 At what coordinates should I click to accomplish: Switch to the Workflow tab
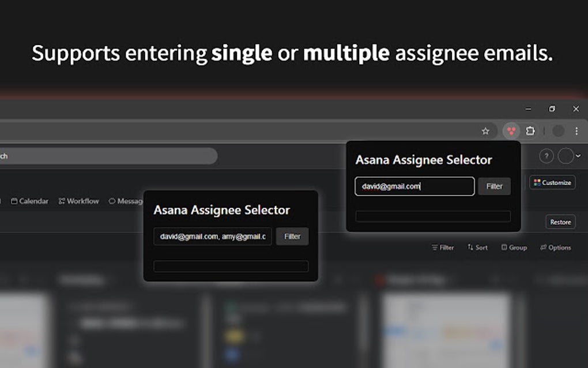(x=78, y=201)
